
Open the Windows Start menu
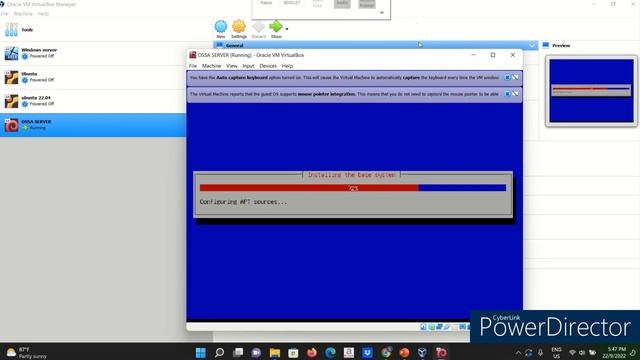201,353
